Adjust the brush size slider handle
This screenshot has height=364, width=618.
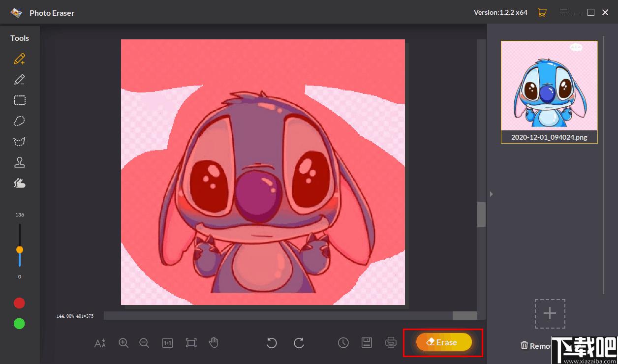pyautogui.click(x=20, y=249)
